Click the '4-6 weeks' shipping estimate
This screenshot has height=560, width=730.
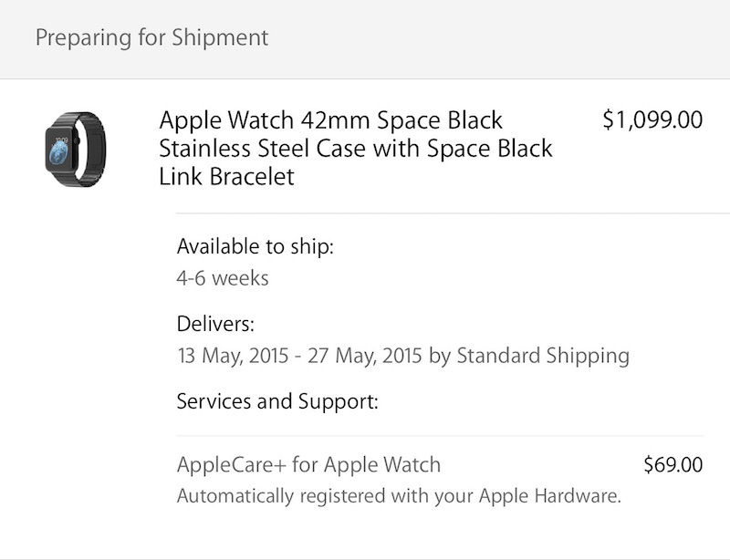click(223, 277)
